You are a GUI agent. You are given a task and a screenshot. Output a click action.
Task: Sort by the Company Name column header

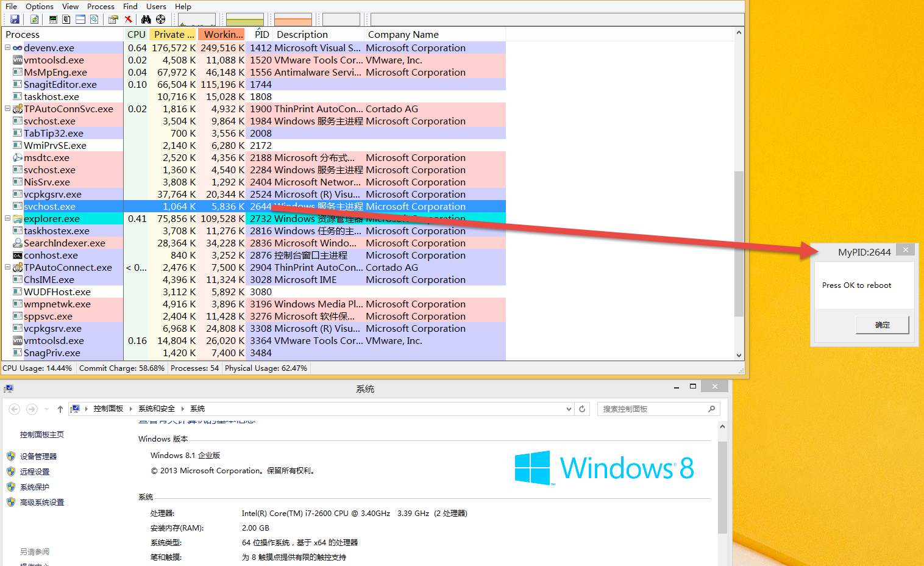(x=435, y=35)
